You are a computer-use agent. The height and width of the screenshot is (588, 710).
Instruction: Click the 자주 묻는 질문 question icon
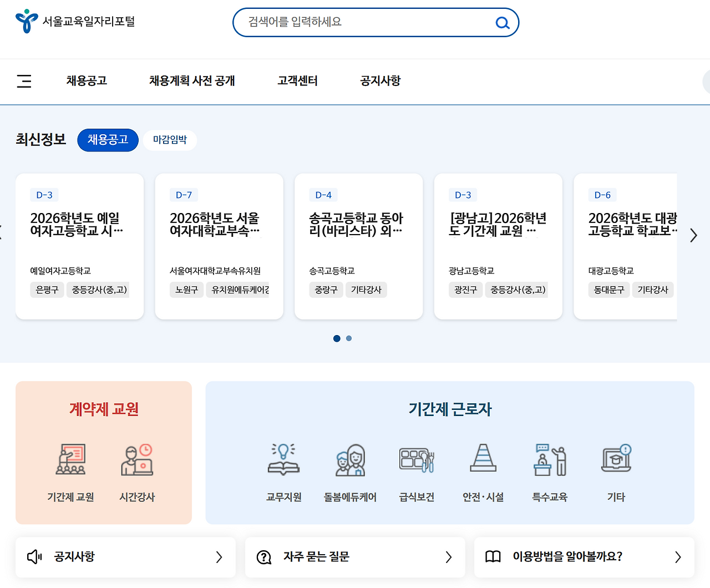(x=264, y=557)
